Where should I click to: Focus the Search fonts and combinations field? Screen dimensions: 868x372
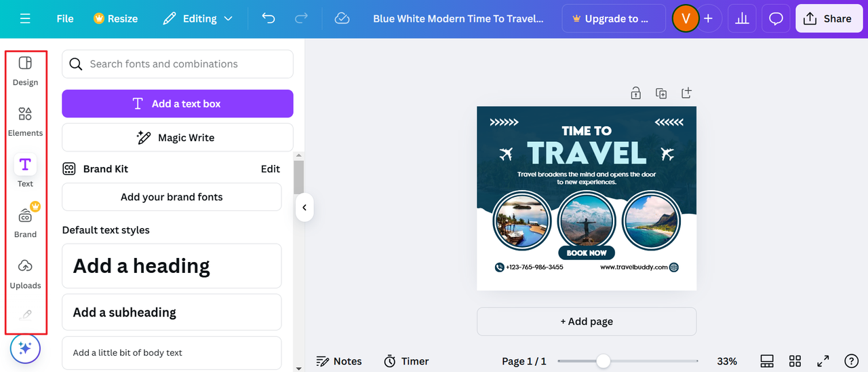(x=178, y=64)
